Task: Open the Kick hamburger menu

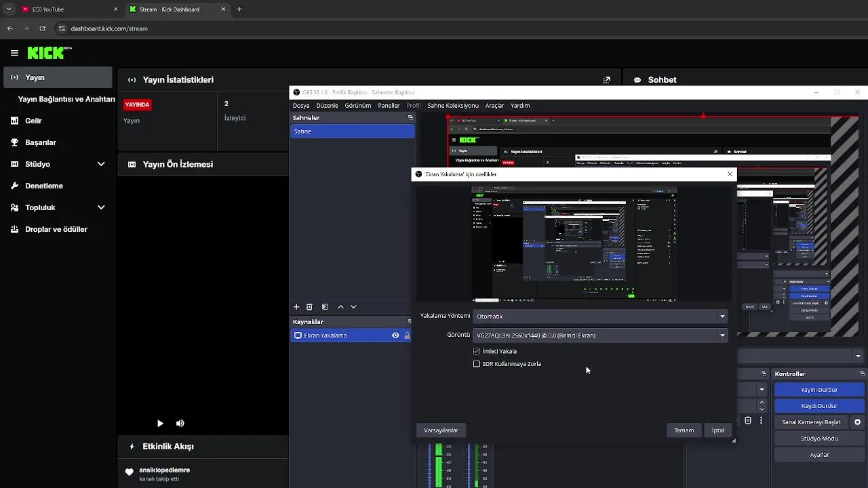Action: coord(14,53)
